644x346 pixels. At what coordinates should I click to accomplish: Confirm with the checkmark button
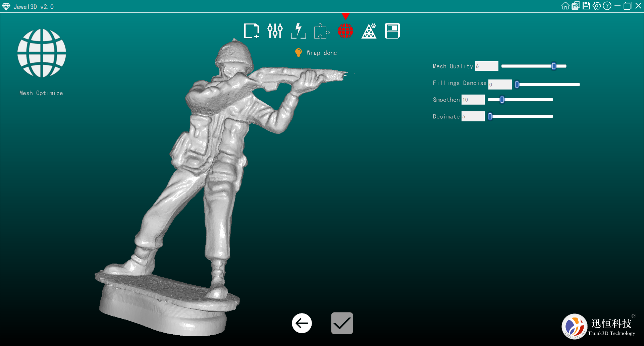tap(342, 323)
